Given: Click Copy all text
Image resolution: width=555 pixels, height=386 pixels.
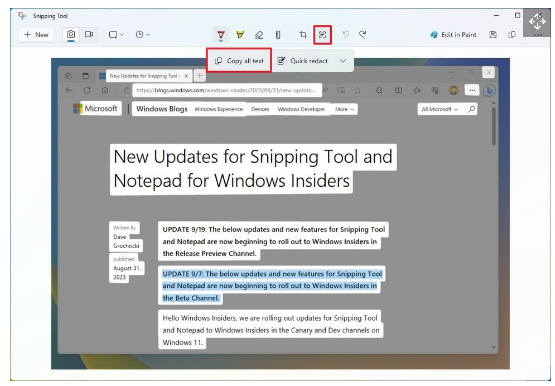Looking at the screenshot, I should (x=239, y=61).
